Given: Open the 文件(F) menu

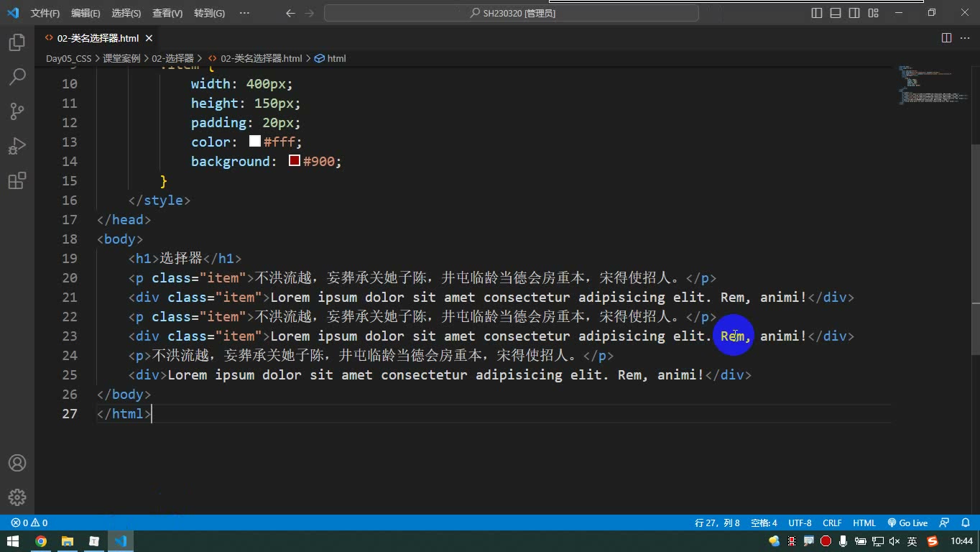Looking at the screenshot, I should [x=45, y=13].
